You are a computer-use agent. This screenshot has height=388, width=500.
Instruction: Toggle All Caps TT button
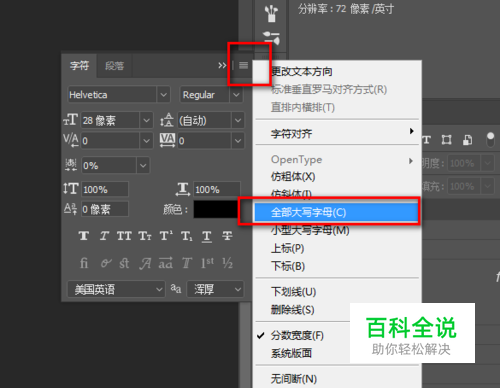pos(124,236)
